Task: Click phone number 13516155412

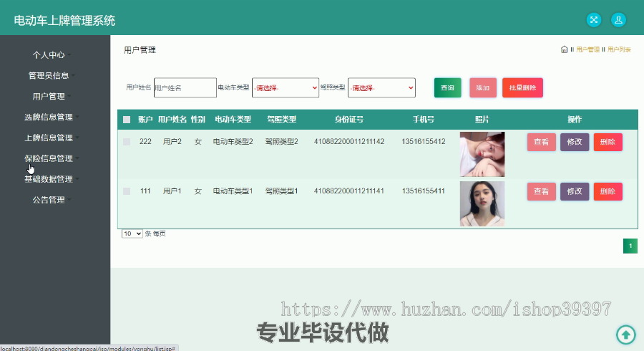Action: click(x=424, y=141)
